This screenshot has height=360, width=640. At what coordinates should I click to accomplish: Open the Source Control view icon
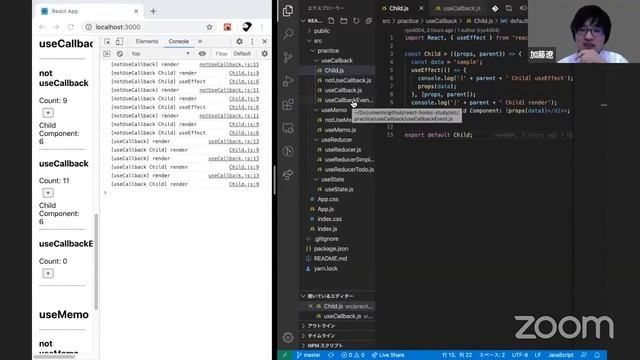coord(288,57)
